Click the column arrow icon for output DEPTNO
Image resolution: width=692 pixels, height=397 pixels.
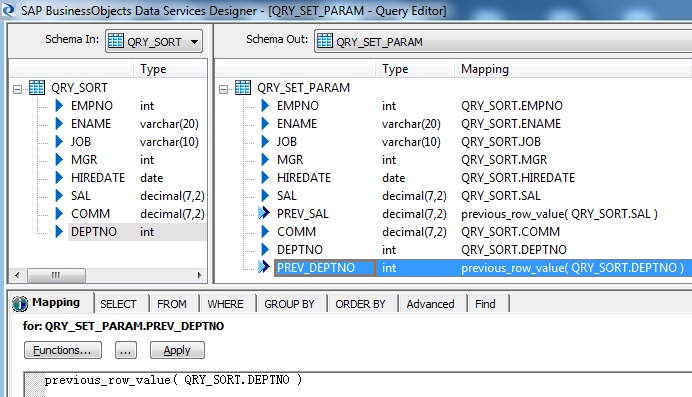(265, 250)
